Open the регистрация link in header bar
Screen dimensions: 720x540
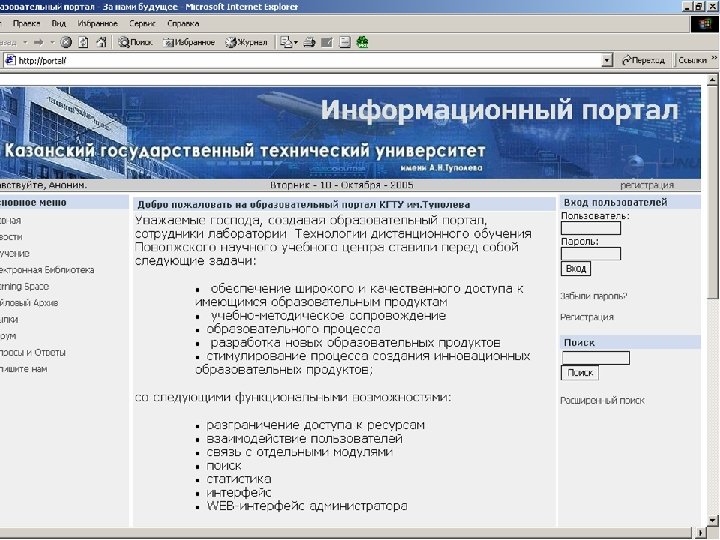pyautogui.click(x=647, y=185)
